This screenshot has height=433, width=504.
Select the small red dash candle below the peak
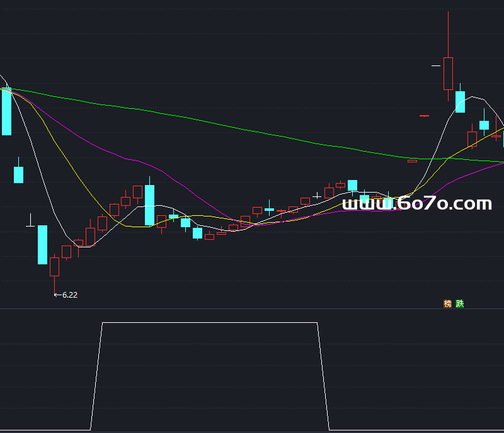[x=424, y=116]
